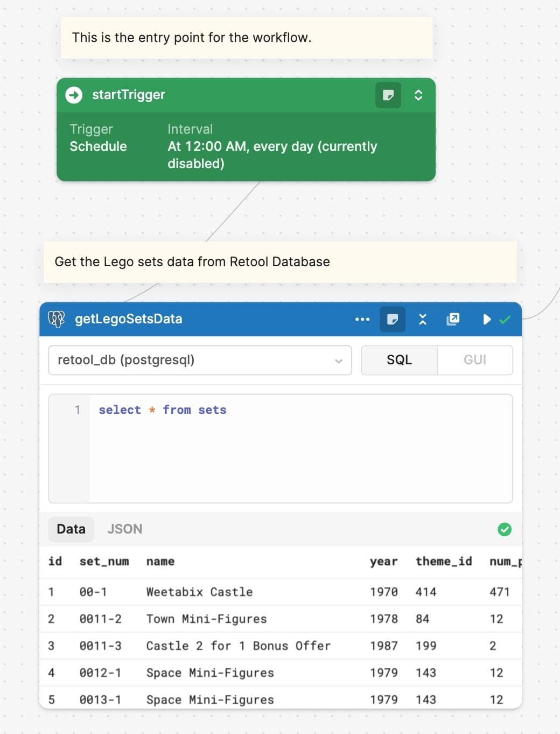Viewport: 560px width, 734px height.
Task: Open the notes icon on startTrigger header
Action: (388, 95)
